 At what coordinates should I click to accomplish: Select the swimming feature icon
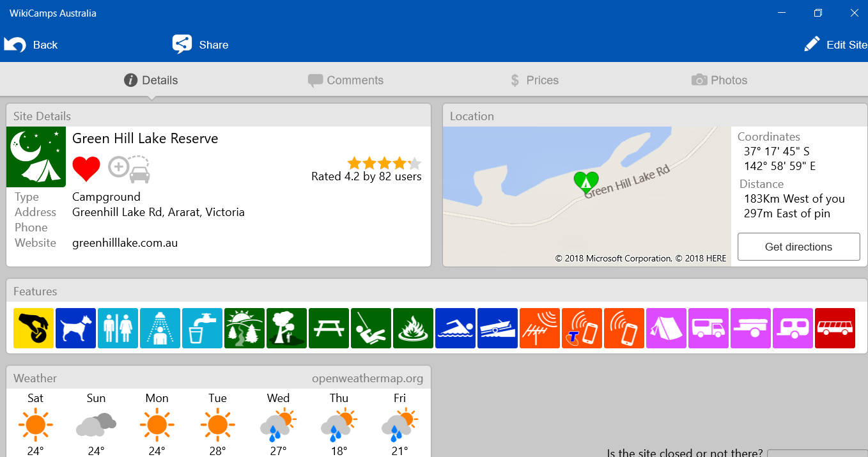click(455, 328)
